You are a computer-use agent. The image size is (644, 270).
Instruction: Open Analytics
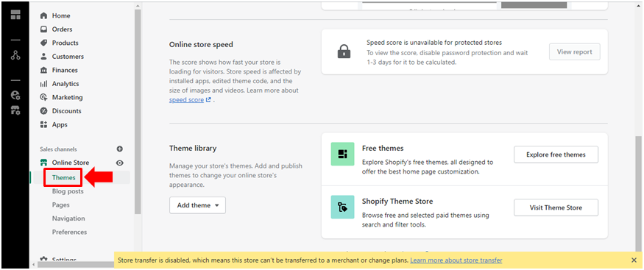pos(66,84)
